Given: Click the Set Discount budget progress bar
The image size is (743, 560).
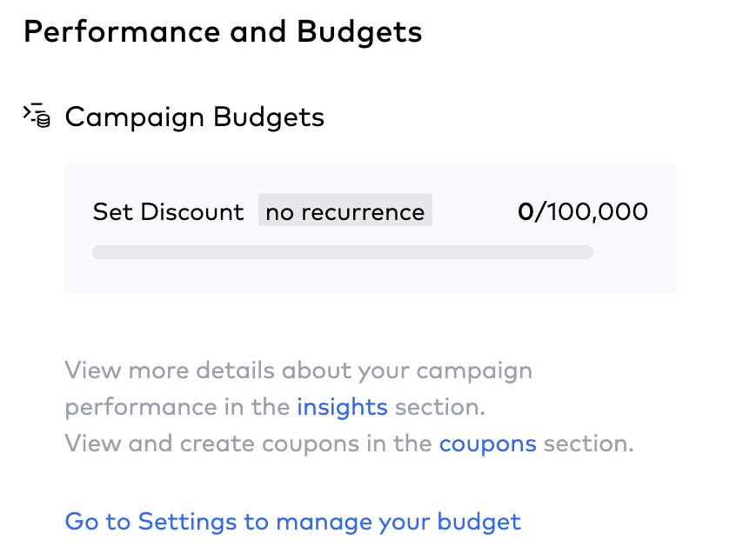Looking at the screenshot, I should (343, 252).
